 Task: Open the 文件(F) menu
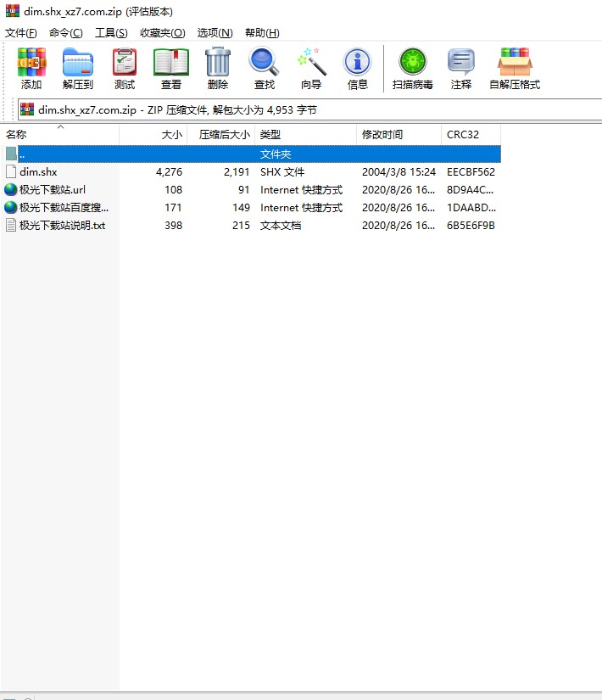[x=21, y=32]
